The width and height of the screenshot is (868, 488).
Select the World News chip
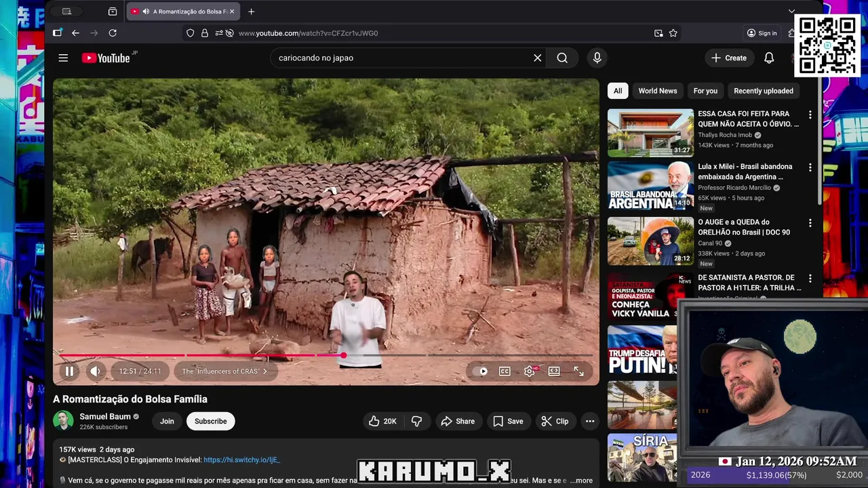[658, 91]
